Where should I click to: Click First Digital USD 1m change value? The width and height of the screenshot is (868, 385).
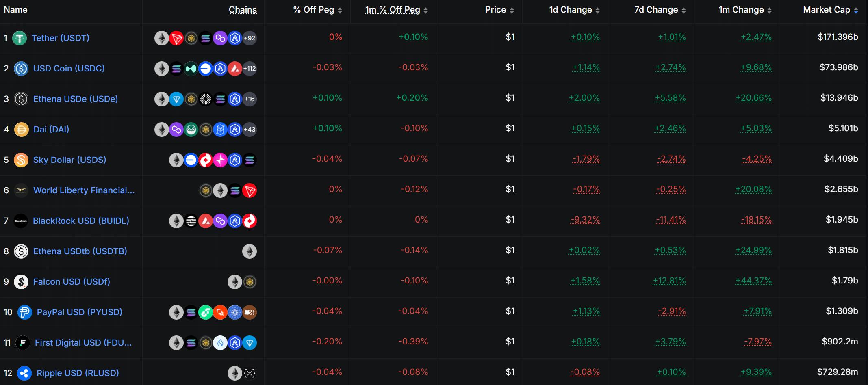758,342
